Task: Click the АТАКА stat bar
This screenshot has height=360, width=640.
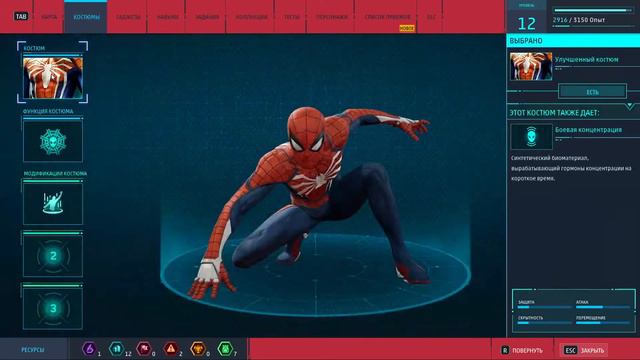Action: click(x=603, y=307)
